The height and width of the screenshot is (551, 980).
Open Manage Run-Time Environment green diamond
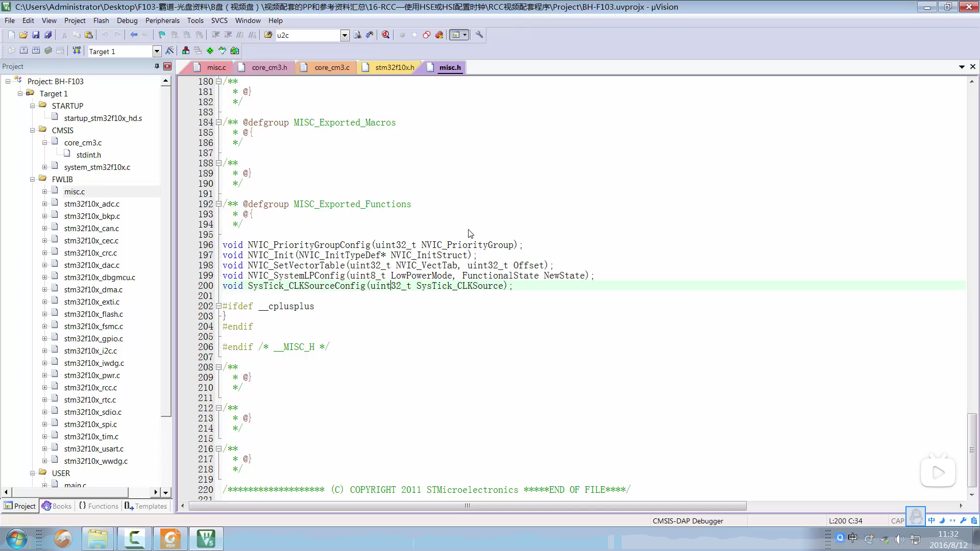(210, 51)
